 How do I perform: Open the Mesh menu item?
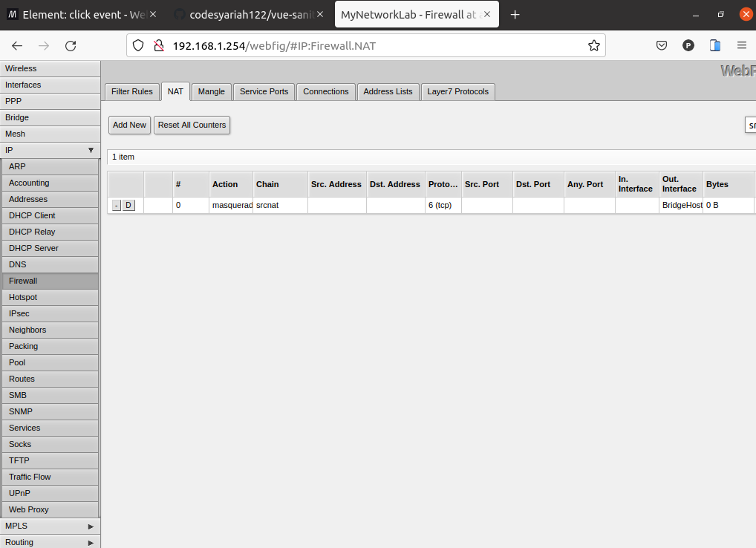pos(50,134)
